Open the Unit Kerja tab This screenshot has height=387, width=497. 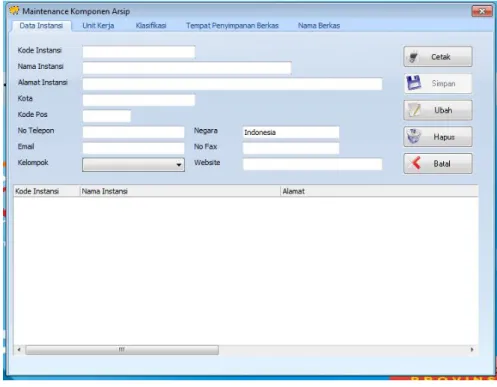click(x=98, y=26)
